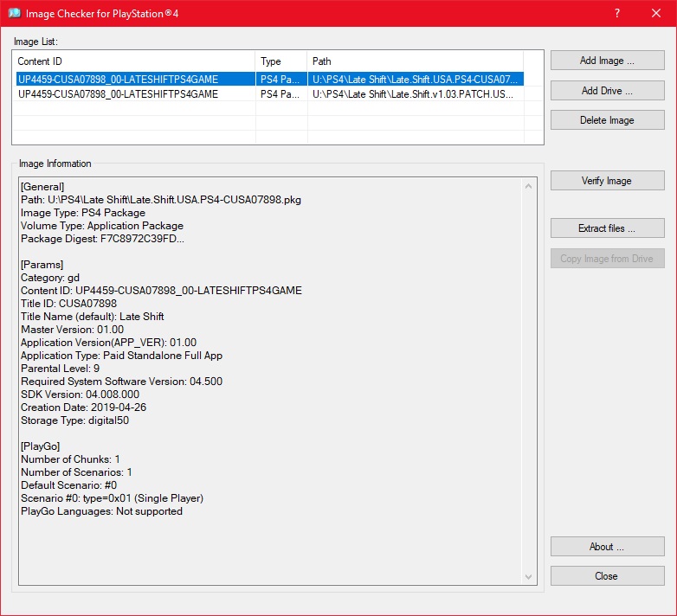677x616 pixels.
Task: Sort by the Path column header
Action: pos(415,61)
